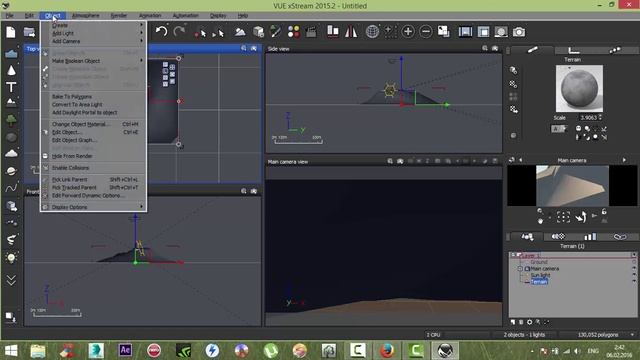Click the Redo arrow icon
This screenshot has width=640, height=360.
coord(179,31)
